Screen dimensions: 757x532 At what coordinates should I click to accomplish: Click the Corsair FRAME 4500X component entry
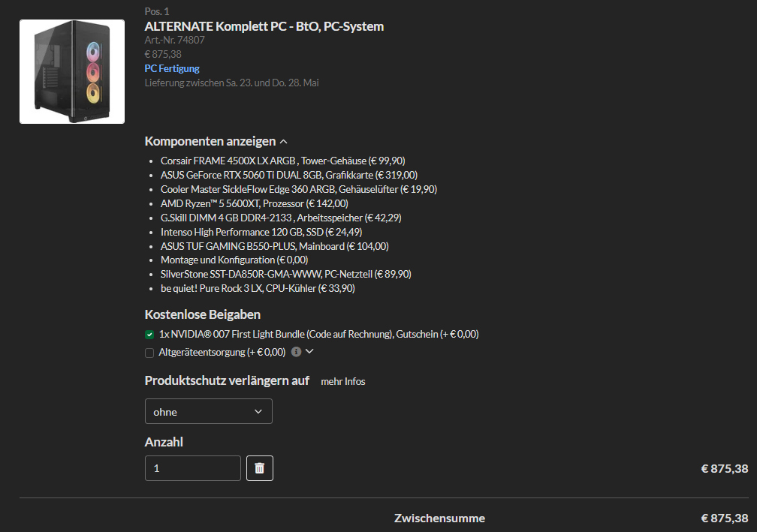283,161
